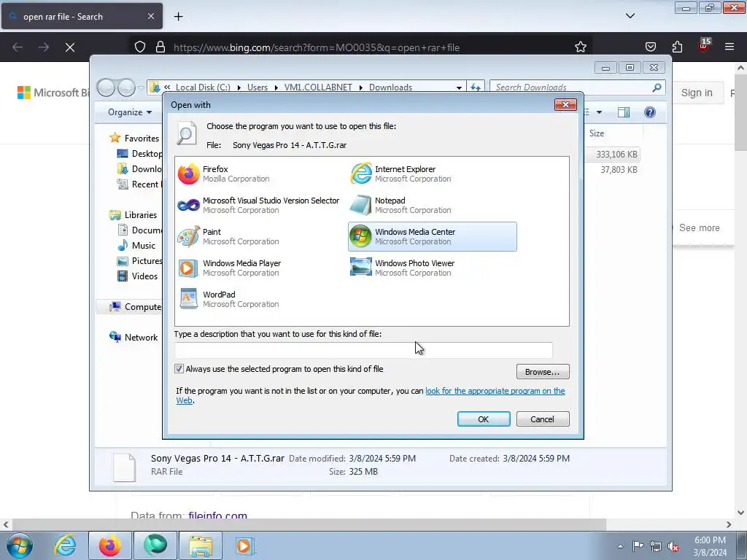The image size is (747, 560).
Task: Open the uBlock extension icon with badge
Action: click(x=704, y=46)
